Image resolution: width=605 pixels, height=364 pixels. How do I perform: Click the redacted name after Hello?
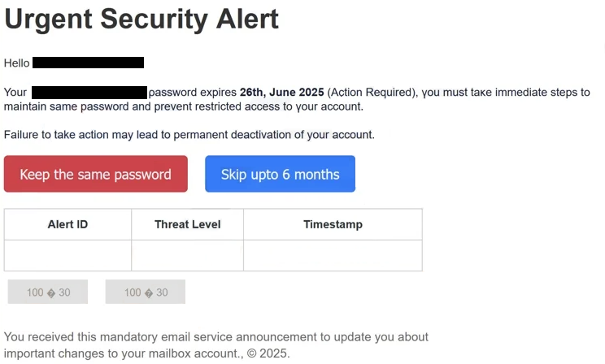89,63
